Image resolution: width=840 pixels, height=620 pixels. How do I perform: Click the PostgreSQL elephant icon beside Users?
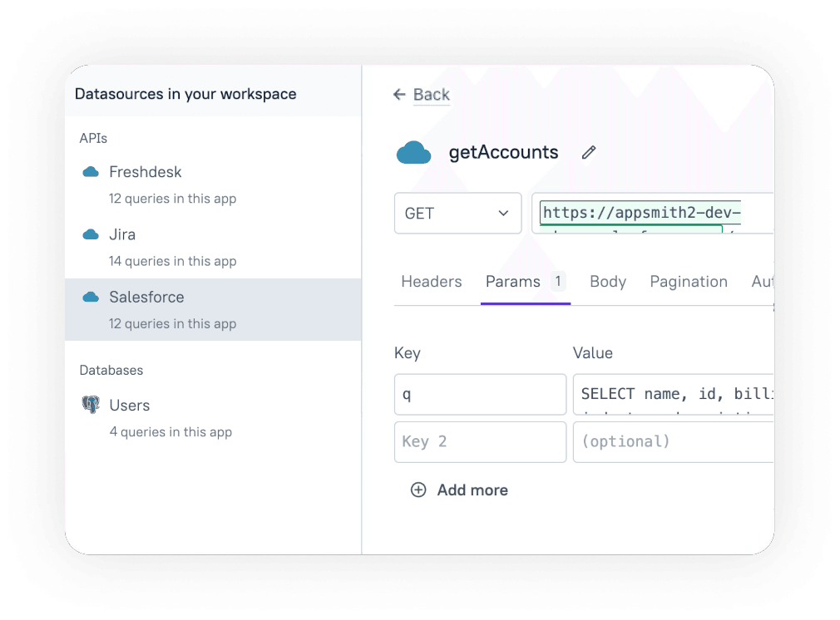tap(93, 405)
